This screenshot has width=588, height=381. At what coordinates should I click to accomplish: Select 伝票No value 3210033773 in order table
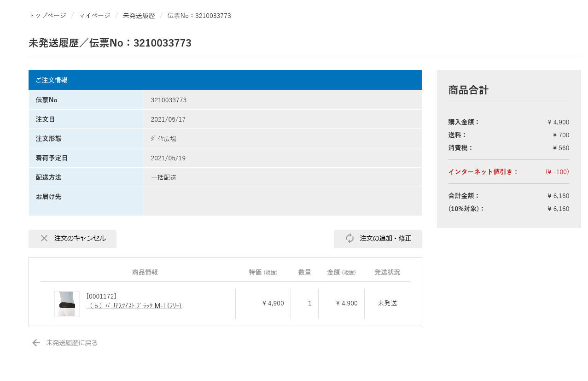169,100
